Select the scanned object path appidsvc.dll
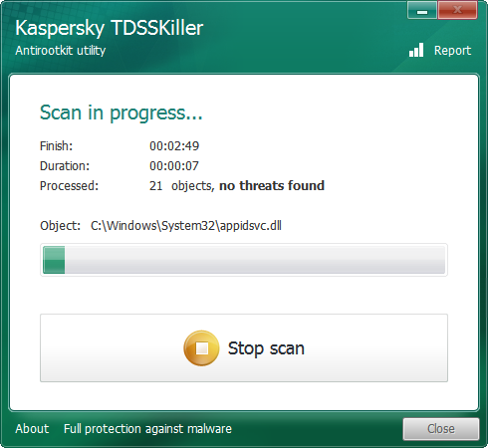 tap(186, 226)
